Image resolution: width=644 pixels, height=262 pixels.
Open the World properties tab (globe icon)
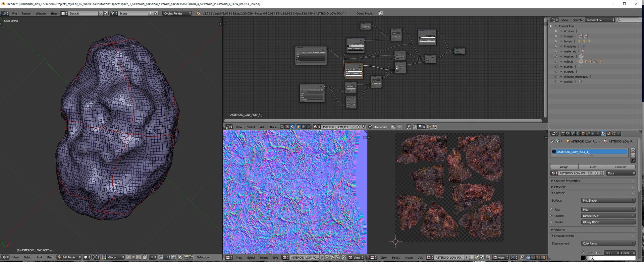coord(578,133)
